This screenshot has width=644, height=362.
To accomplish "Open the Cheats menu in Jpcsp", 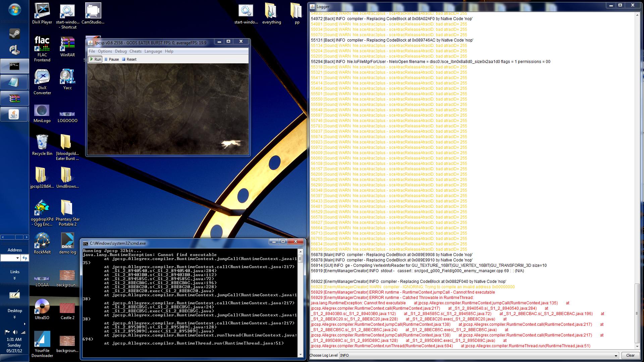I will pyautogui.click(x=135, y=51).
